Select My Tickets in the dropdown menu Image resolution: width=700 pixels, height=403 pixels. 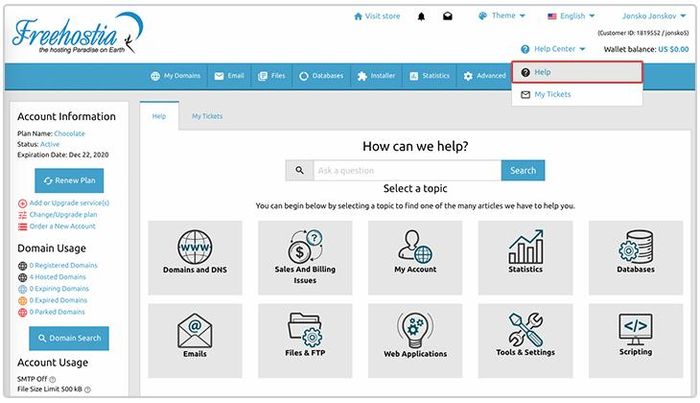click(577, 95)
